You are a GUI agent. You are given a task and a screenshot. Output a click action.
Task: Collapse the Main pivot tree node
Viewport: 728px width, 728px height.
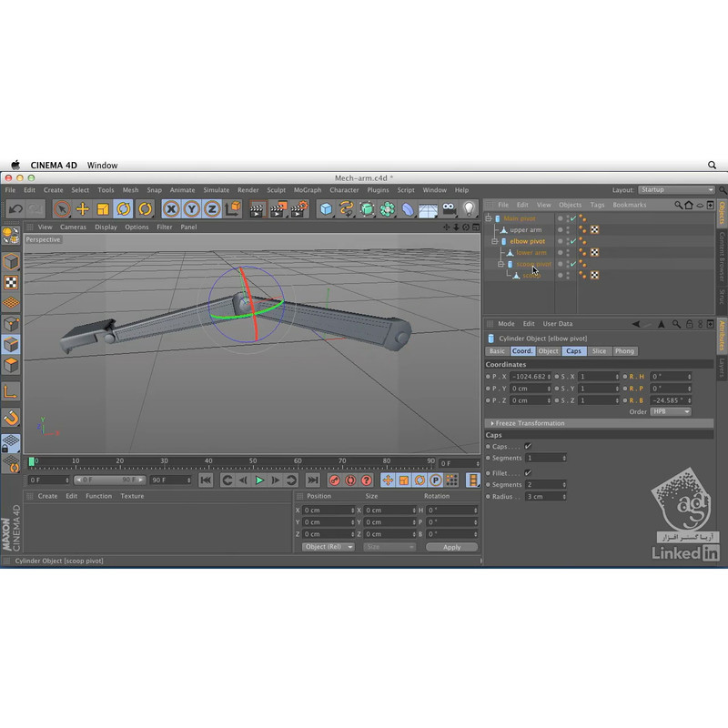[x=489, y=218]
